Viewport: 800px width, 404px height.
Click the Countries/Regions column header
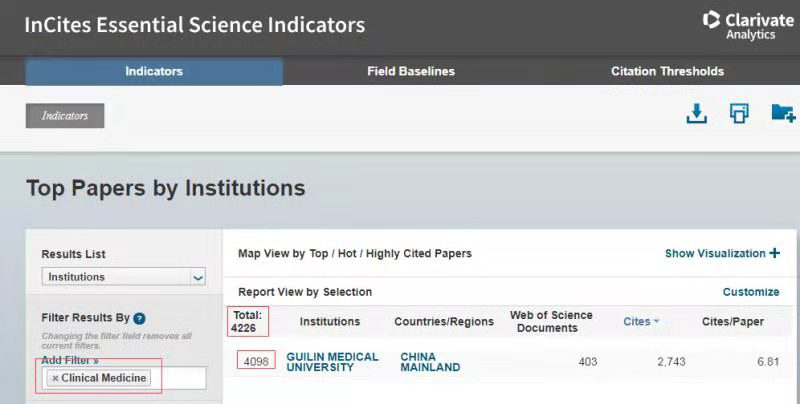pyautogui.click(x=444, y=321)
